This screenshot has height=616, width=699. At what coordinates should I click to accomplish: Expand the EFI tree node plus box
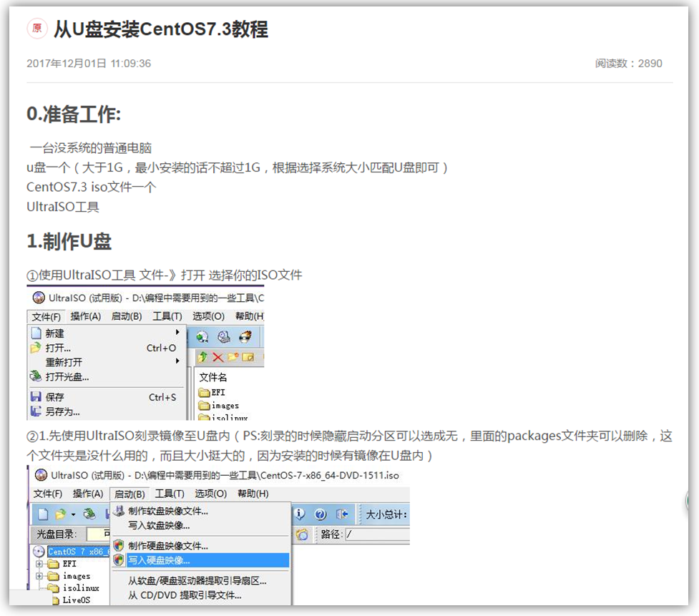(x=39, y=564)
